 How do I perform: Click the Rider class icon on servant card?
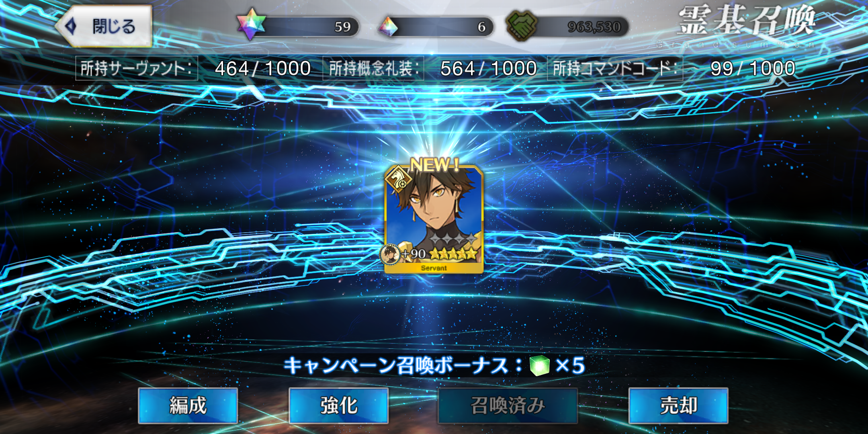pos(399,179)
